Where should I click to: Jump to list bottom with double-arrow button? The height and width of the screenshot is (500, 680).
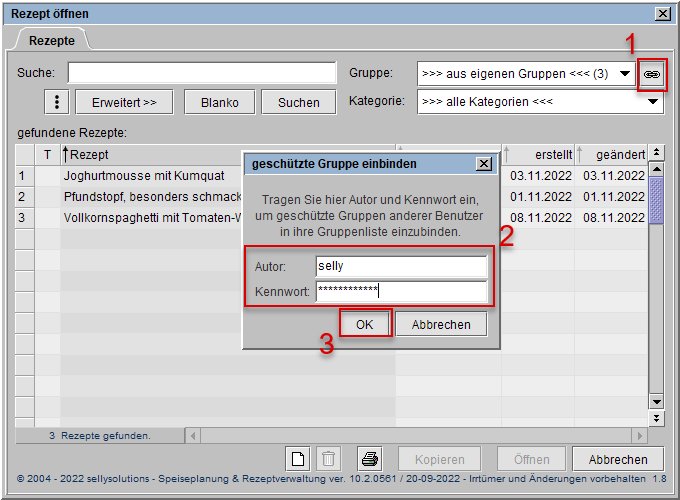656,417
